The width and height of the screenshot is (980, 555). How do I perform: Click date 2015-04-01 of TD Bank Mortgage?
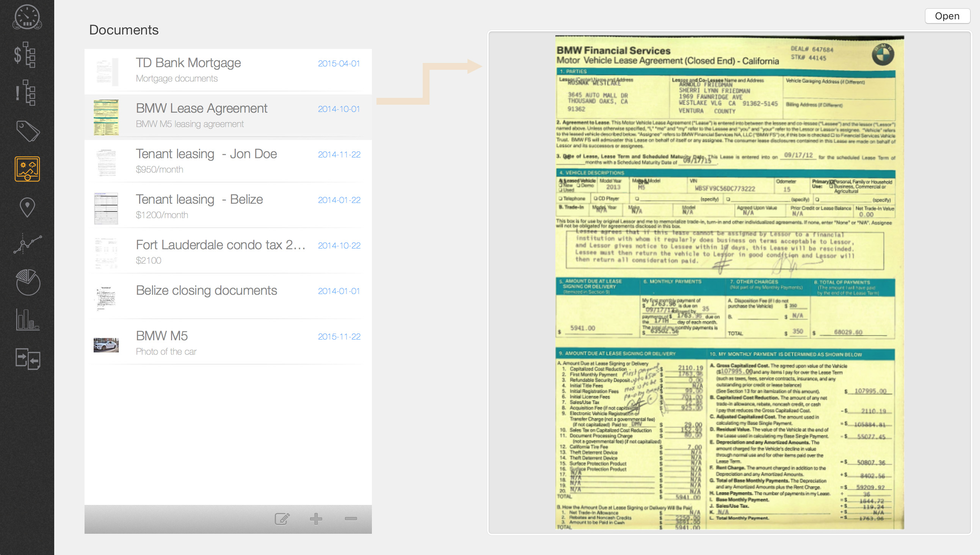click(x=339, y=63)
